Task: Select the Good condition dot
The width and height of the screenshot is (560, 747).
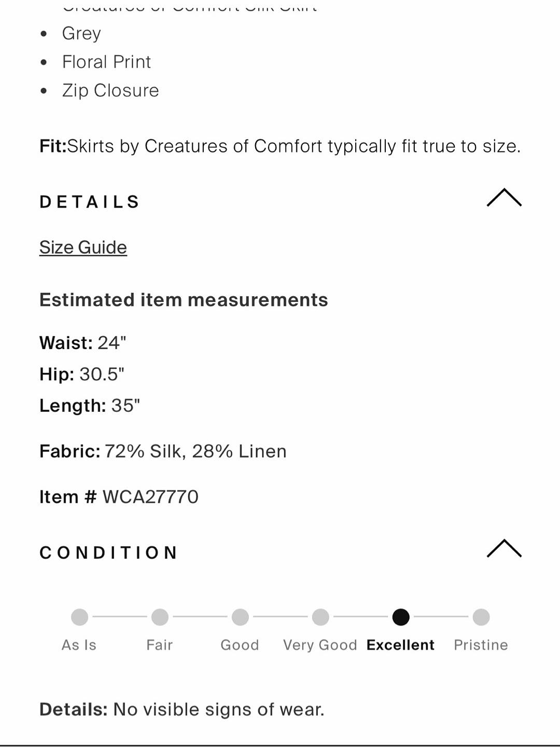Action: (240, 617)
